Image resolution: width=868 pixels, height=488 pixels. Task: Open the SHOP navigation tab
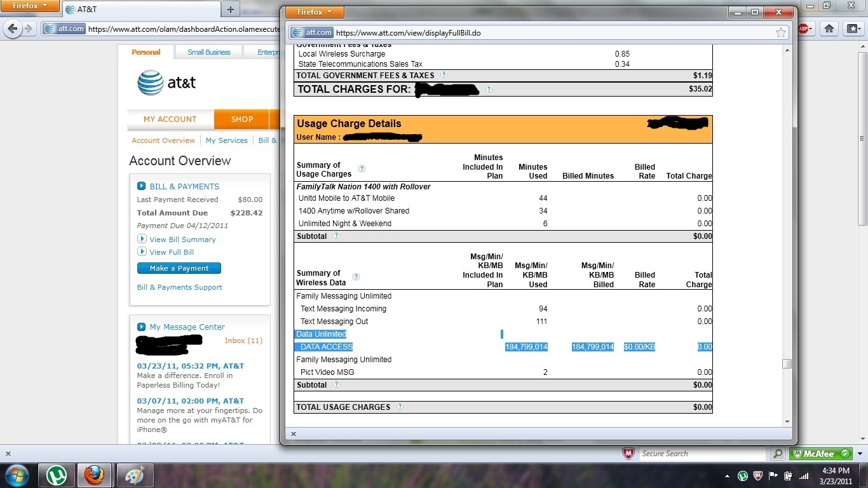tap(241, 119)
